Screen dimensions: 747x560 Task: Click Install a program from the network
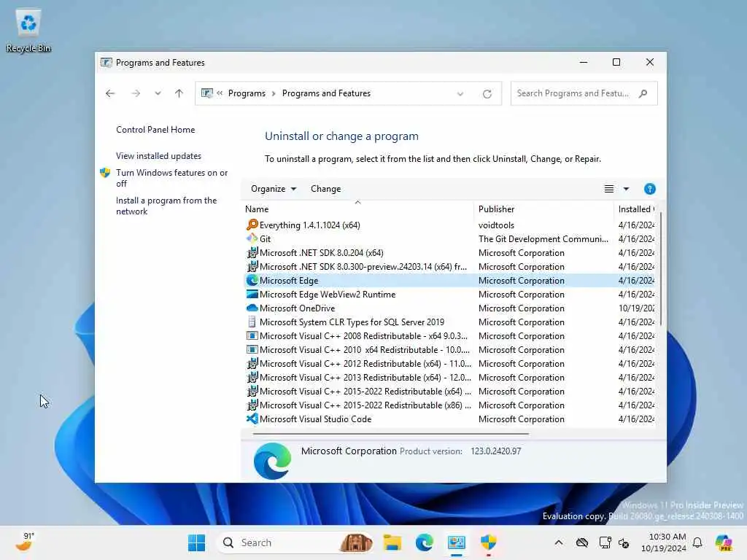tap(166, 206)
